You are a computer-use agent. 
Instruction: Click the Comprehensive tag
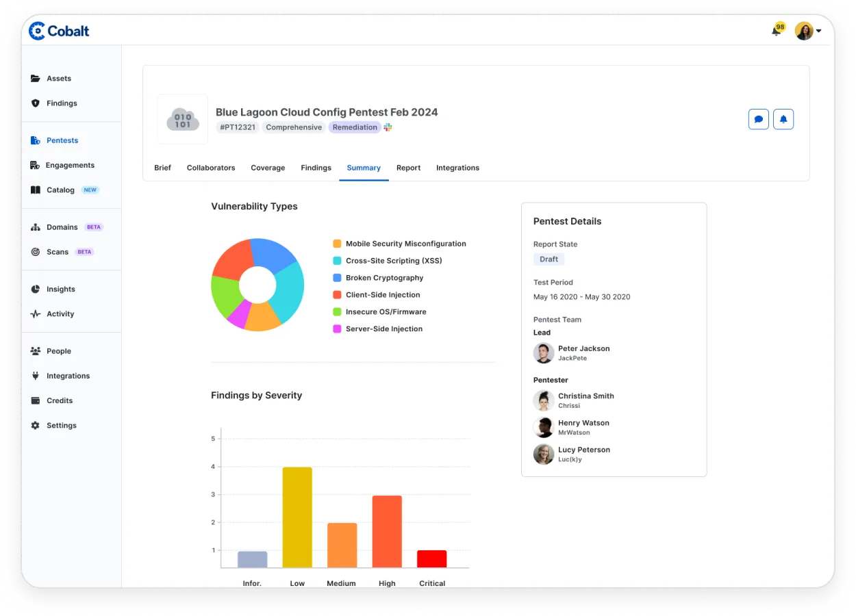[294, 127]
